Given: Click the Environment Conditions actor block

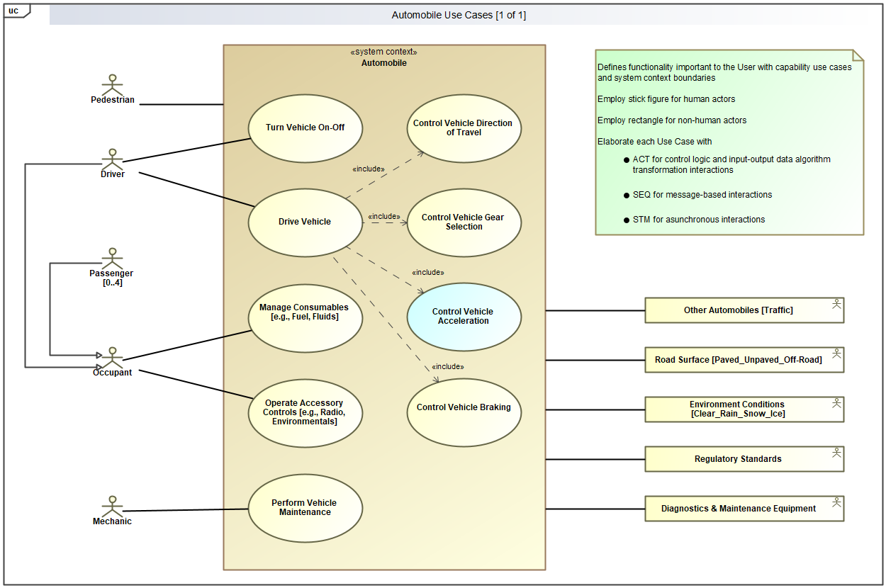Looking at the screenshot, I should tap(737, 409).
